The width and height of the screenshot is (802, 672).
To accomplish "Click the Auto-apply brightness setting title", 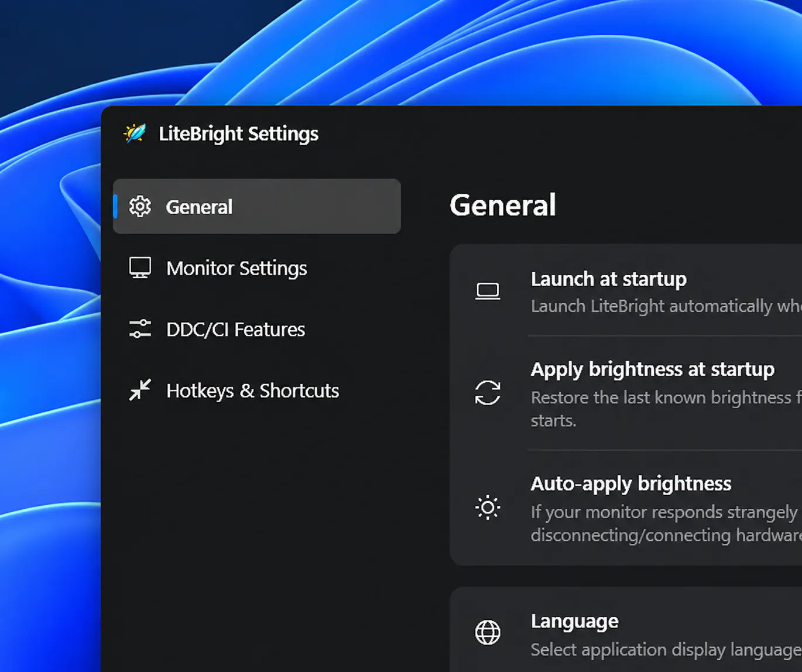I will pos(631,484).
